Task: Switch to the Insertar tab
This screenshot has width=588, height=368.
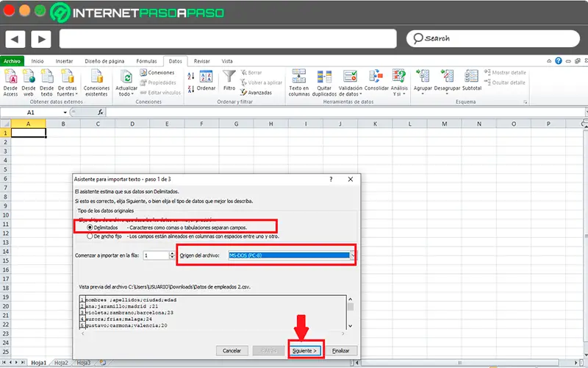Action: pyautogui.click(x=64, y=61)
